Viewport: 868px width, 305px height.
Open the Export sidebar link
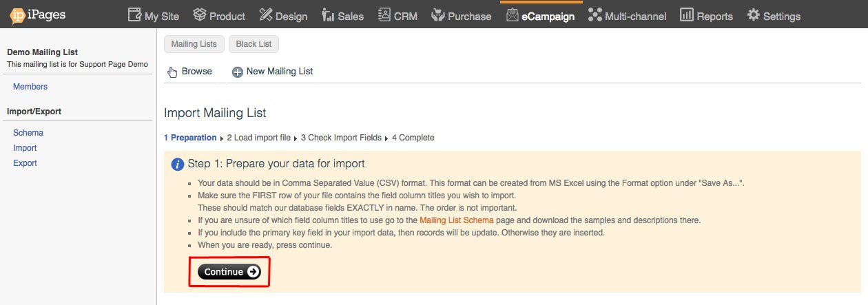[x=25, y=163]
